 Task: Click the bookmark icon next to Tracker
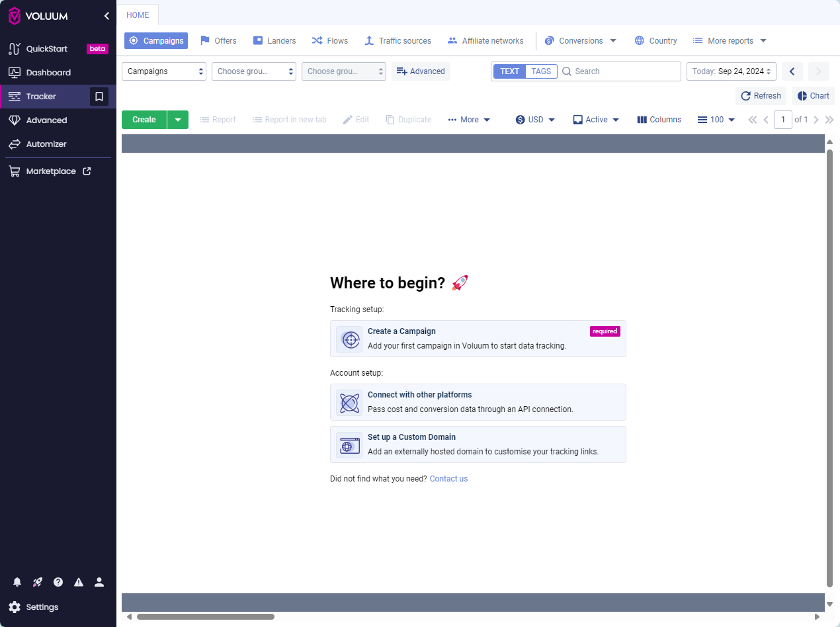(x=99, y=97)
